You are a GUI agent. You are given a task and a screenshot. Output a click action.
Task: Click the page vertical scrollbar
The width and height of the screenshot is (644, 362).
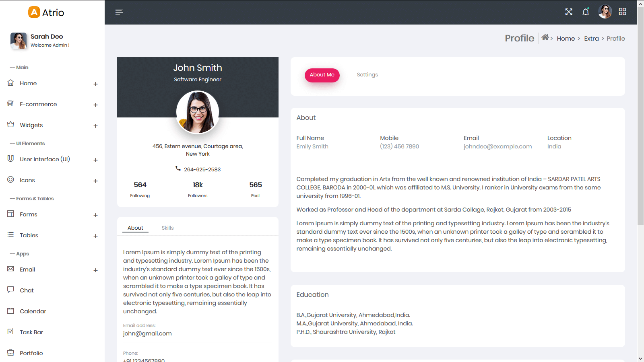point(640,121)
